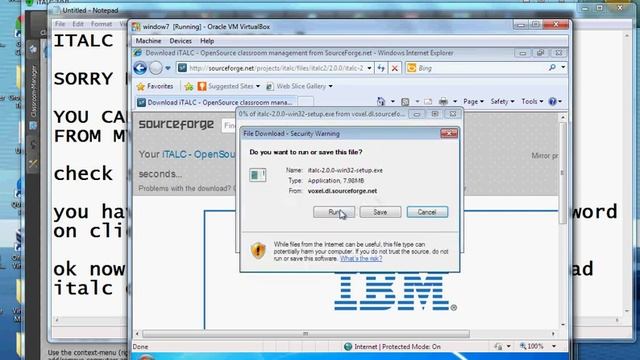The height and width of the screenshot is (360, 640).
Task: Click Cancel in File Download dialog
Action: coord(427,212)
